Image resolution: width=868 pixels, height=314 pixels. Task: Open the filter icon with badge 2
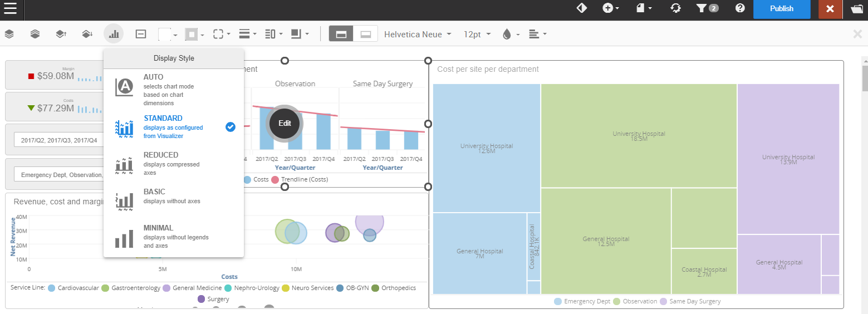(x=707, y=8)
